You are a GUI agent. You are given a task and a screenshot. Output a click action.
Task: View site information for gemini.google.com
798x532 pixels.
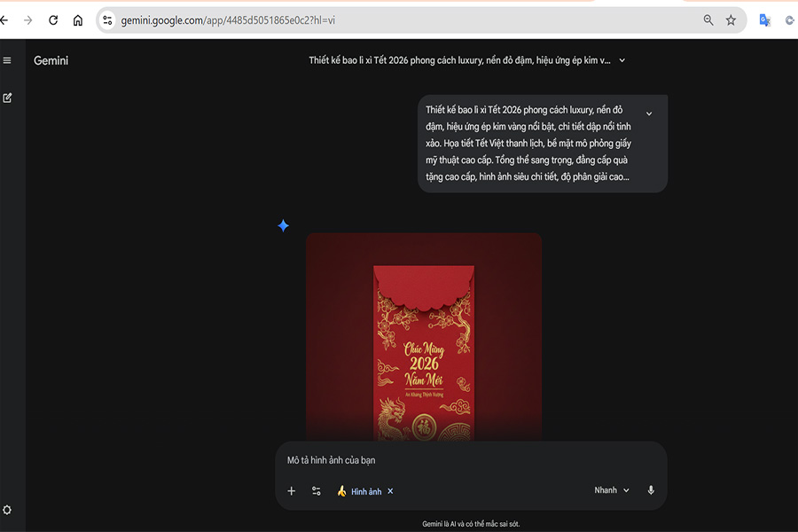[107, 20]
